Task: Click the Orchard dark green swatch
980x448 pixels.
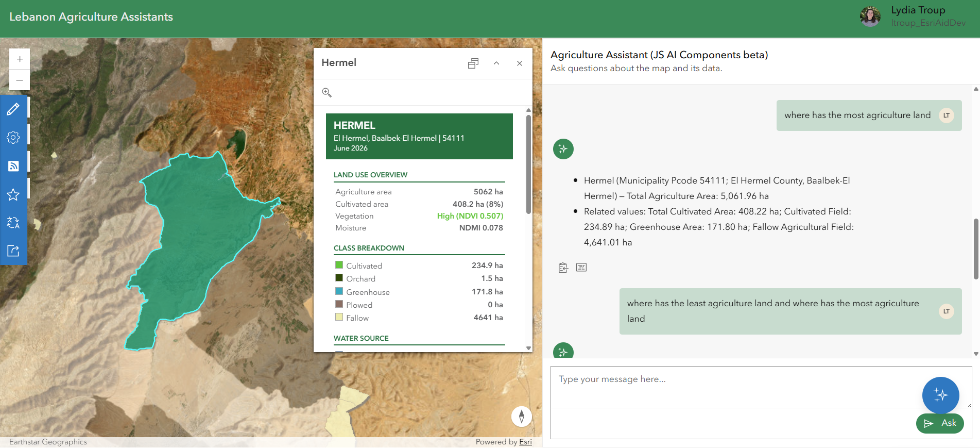Action: pyautogui.click(x=339, y=278)
